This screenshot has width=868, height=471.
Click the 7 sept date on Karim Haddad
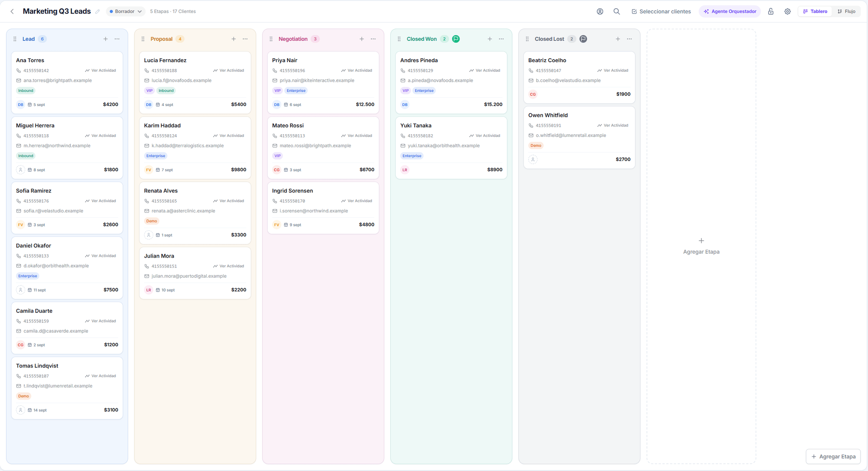165,170
